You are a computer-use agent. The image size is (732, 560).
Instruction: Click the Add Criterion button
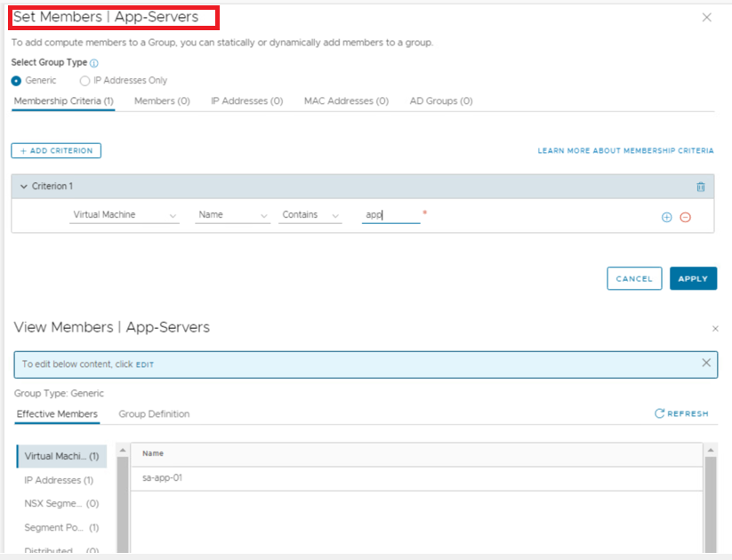56,151
